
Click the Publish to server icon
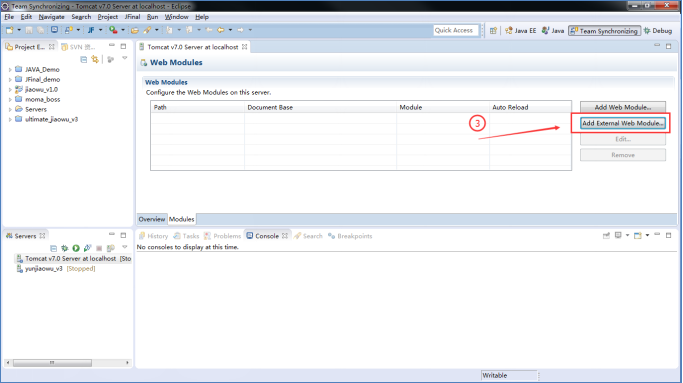[111, 248]
